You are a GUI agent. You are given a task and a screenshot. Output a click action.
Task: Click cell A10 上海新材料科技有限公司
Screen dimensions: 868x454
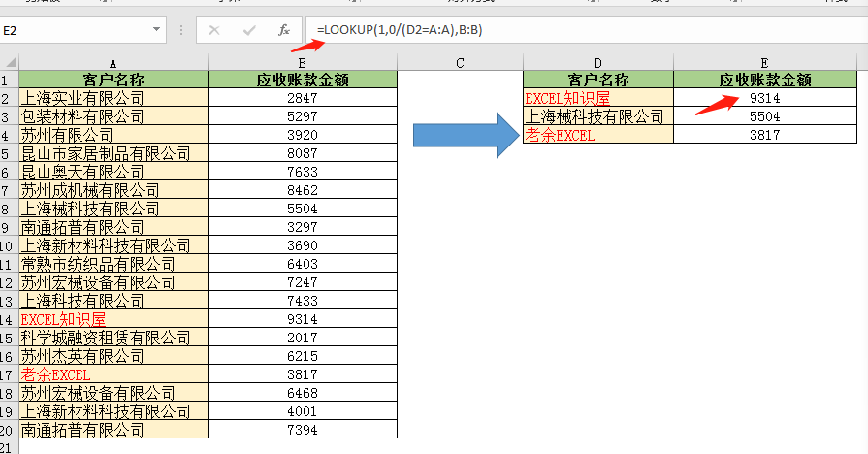tap(113, 245)
